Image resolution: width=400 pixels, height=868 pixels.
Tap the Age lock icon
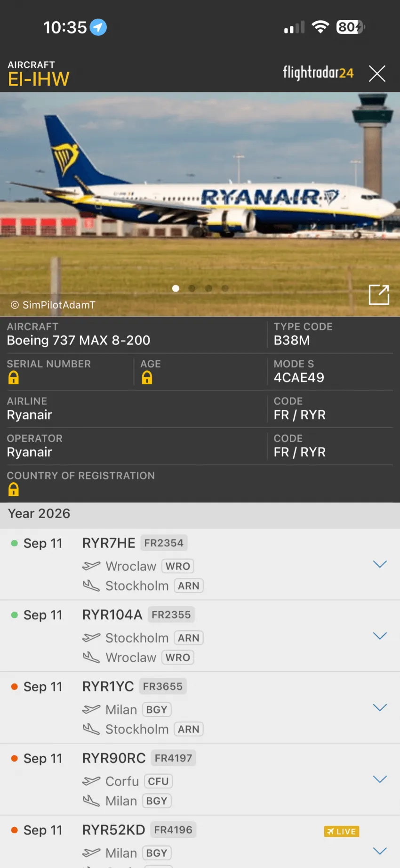[147, 378]
